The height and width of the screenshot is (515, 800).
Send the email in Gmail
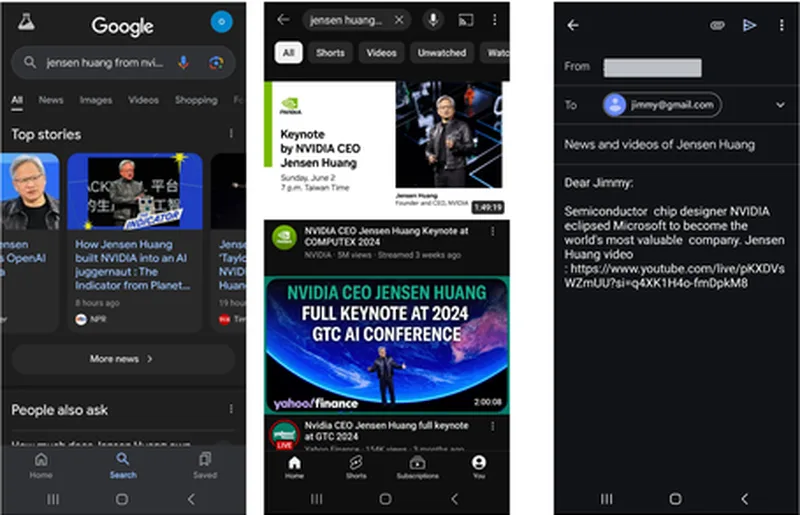tap(749, 25)
